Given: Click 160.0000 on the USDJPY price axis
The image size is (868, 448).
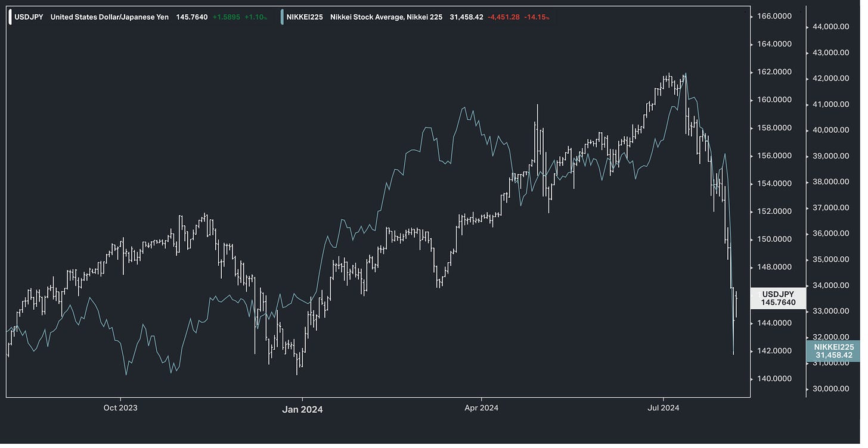Looking at the screenshot, I should (x=774, y=99).
